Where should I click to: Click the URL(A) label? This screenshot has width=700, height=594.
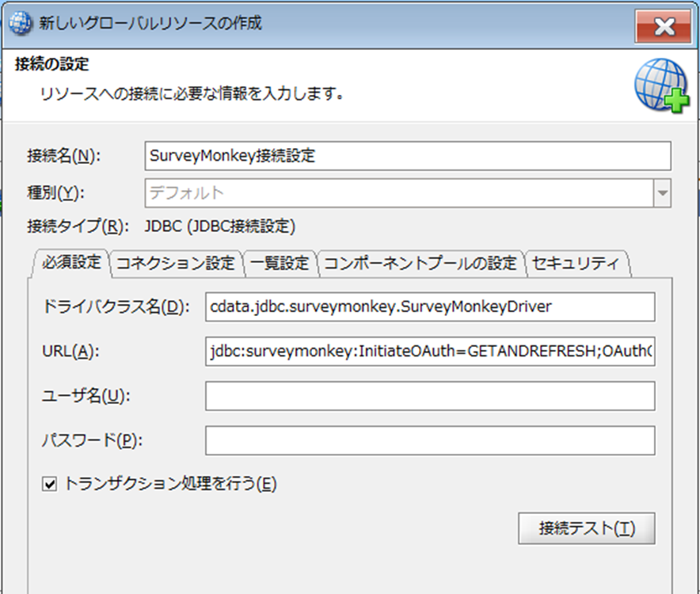pyautogui.click(x=70, y=352)
